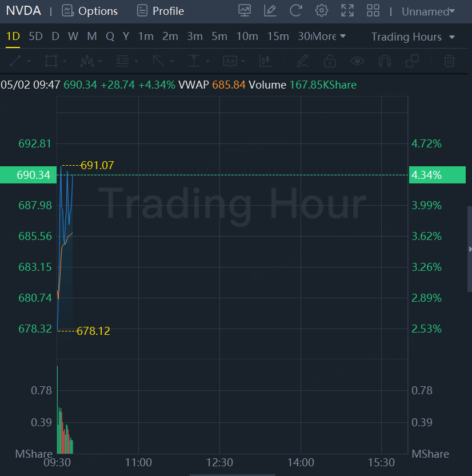
Task: Click the 678.12 low price marker
Action: [x=93, y=331]
